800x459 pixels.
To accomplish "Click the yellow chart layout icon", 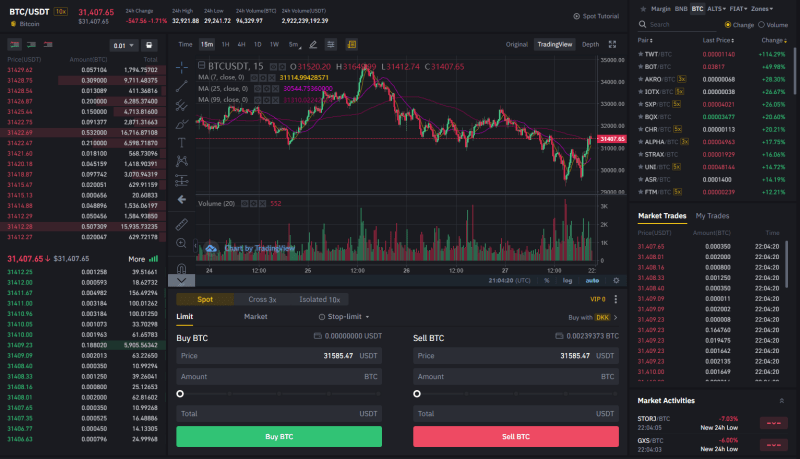I will (352, 45).
